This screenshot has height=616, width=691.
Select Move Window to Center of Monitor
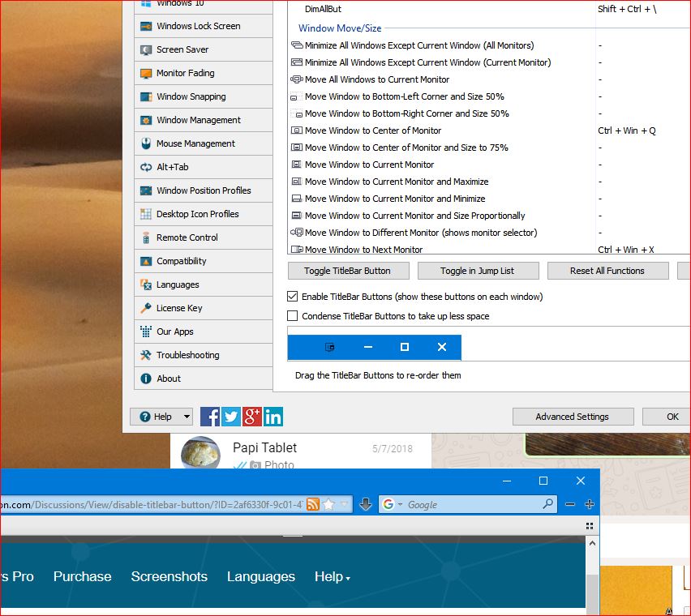coord(373,130)
